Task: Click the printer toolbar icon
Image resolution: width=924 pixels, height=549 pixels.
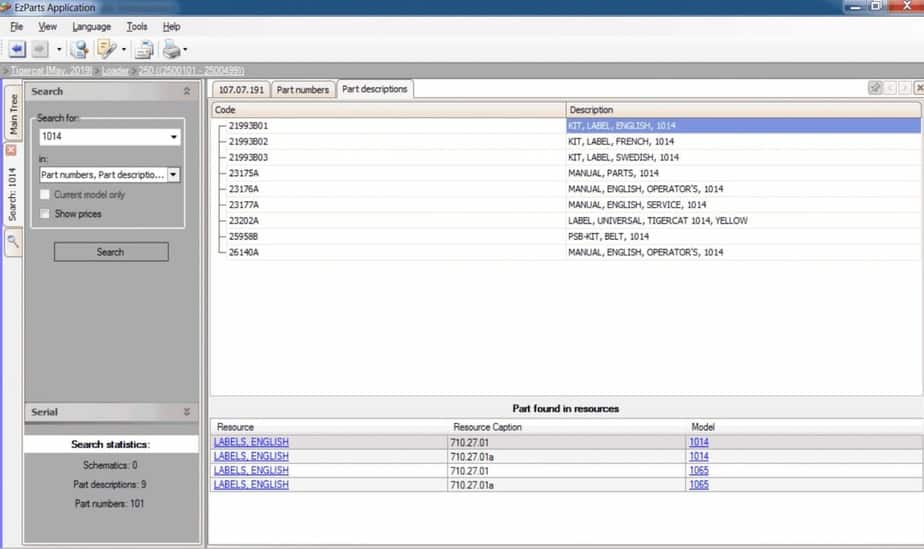Action: click(171, 49)
